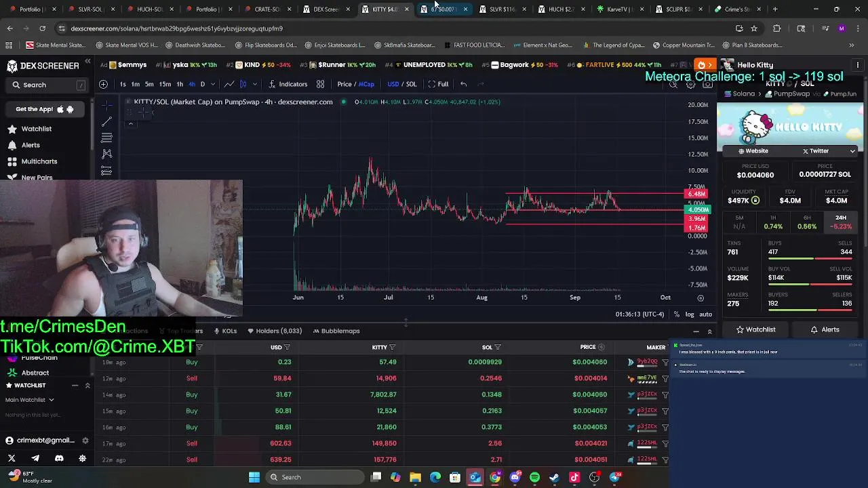This screenshot has width=868, height=488.
Task: Expand more social links chevron beside Twitter
Action: click(x=852, y=151)
